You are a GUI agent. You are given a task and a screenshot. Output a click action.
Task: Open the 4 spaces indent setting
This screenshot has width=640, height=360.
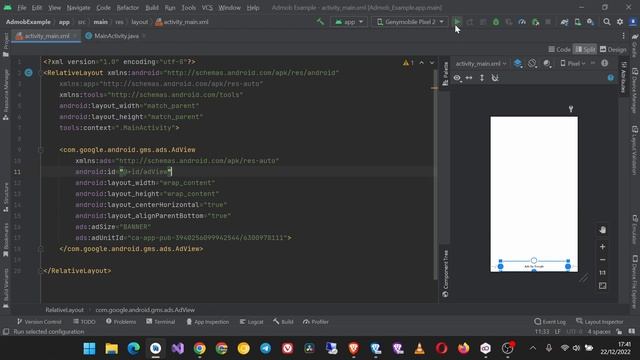tap(599, 332)
